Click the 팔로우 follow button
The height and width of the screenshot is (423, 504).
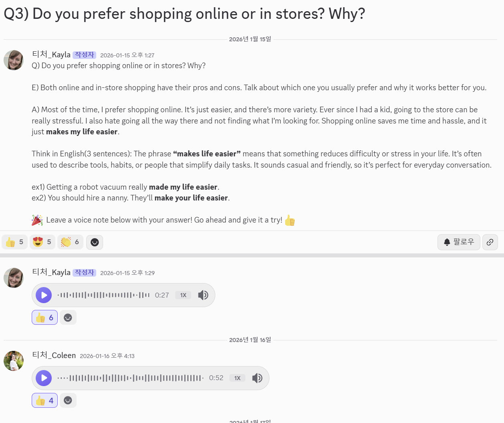(x=459, y=242)
